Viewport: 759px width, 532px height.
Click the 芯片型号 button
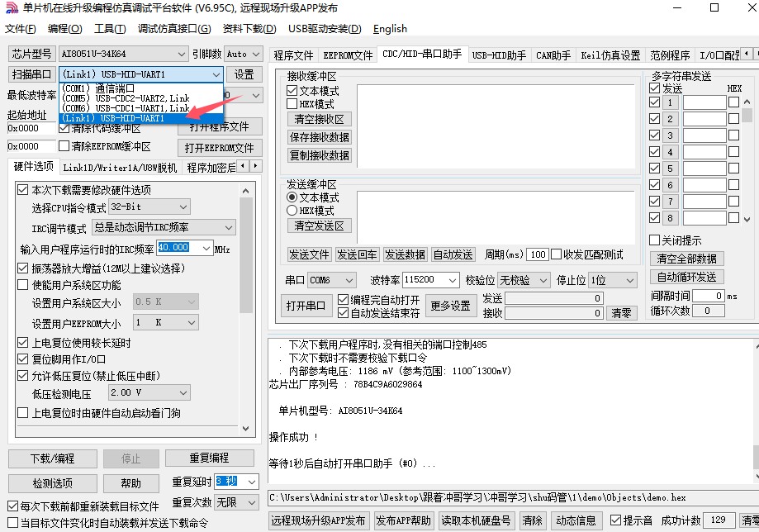(31, 54)
